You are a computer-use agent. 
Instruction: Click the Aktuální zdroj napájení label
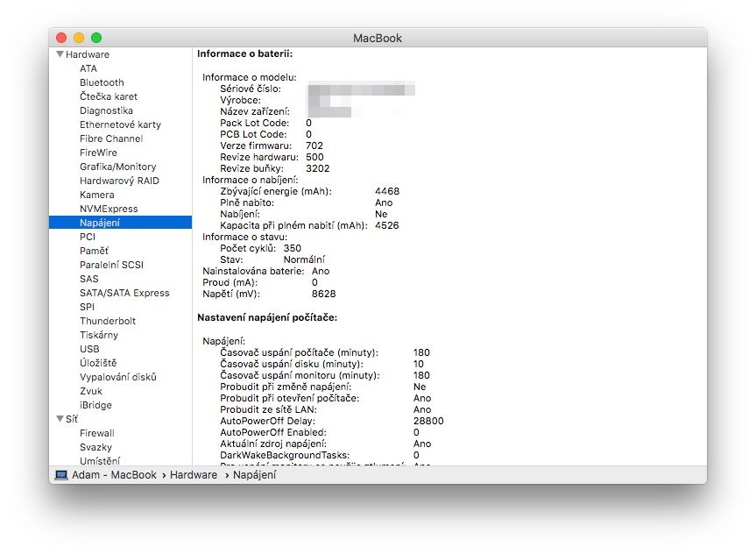pos(273,444)
